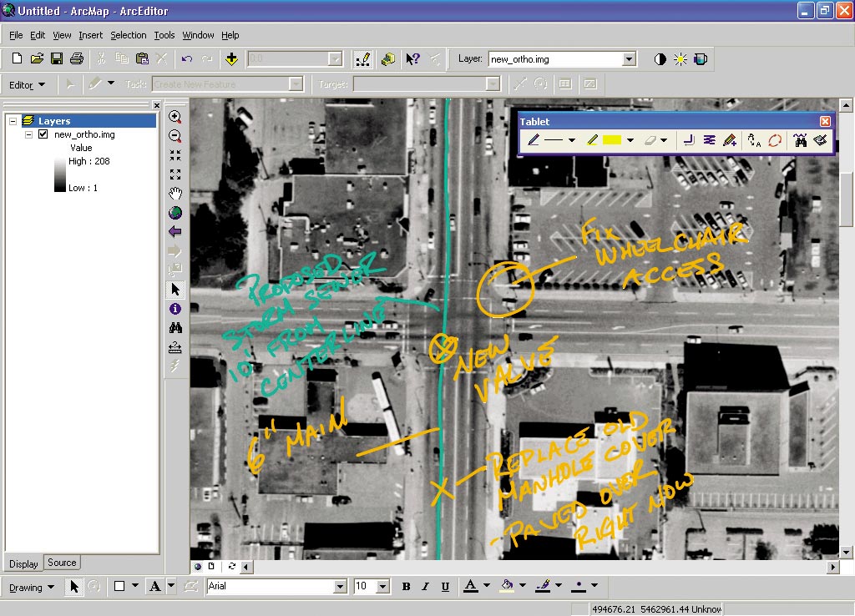The height and width of the screenshot is (616, 855).
Task: Open the Tablet pen line style dropdown
Action: [x=571, y=140]
